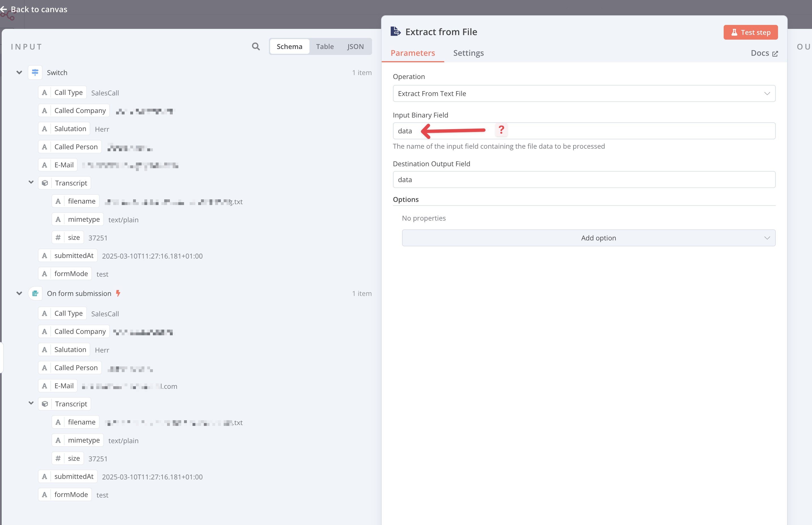Screen dimensions: 812x525
Task: Click the lightning bolt next to On form submission
Action: coord(118,293)
